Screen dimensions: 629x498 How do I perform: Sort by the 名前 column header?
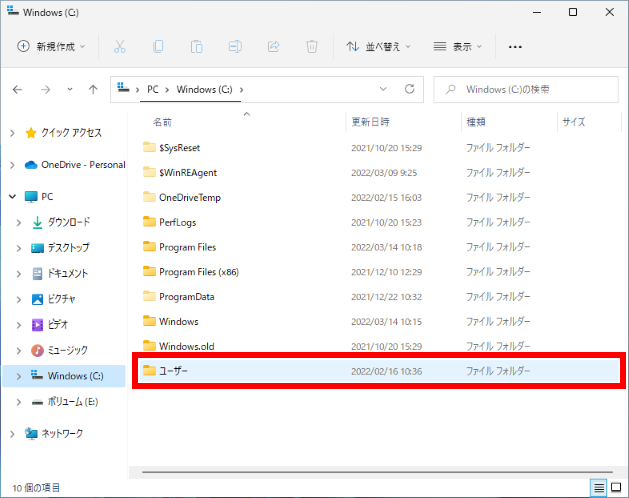[x=162, y=122]
